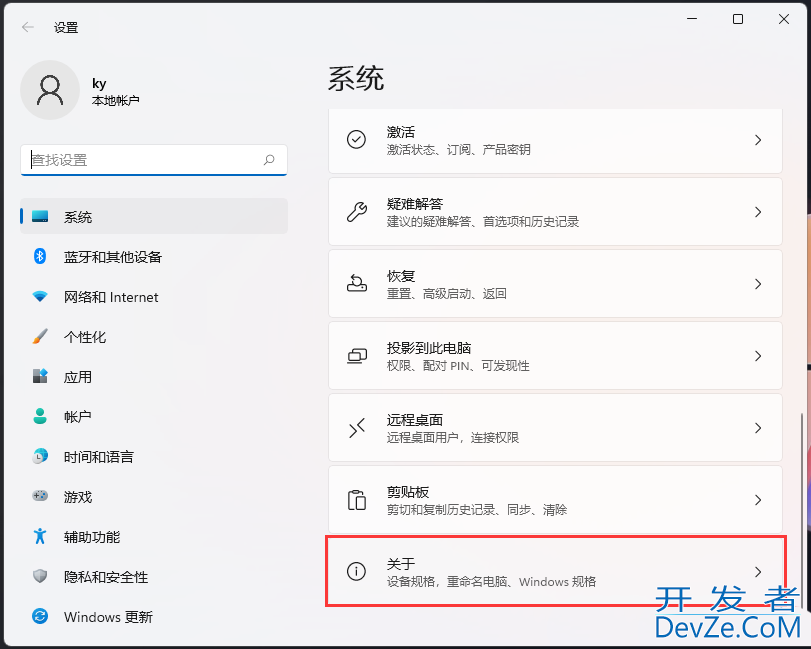The width and height of the screenshot is (811, 649).
Task: Maximize the Settings window
Action: click(x=738, y=19)
